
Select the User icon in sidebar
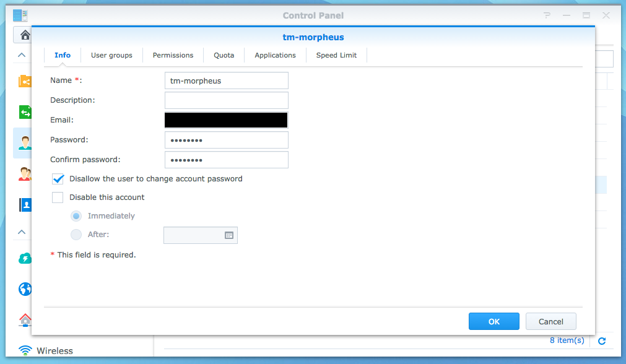25,143
